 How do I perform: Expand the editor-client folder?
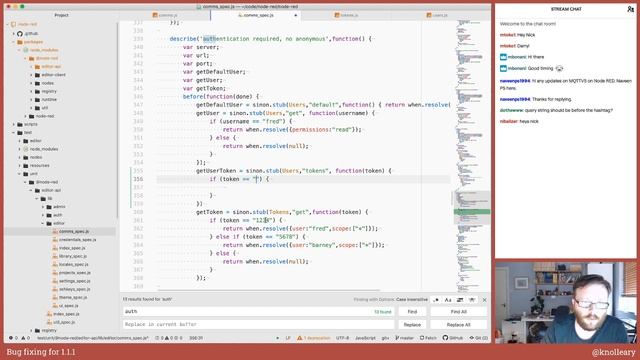click(31, 75)
